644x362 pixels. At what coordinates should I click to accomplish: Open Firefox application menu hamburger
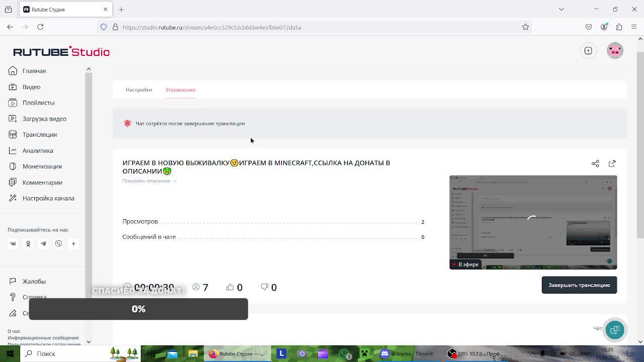point(634,27)
